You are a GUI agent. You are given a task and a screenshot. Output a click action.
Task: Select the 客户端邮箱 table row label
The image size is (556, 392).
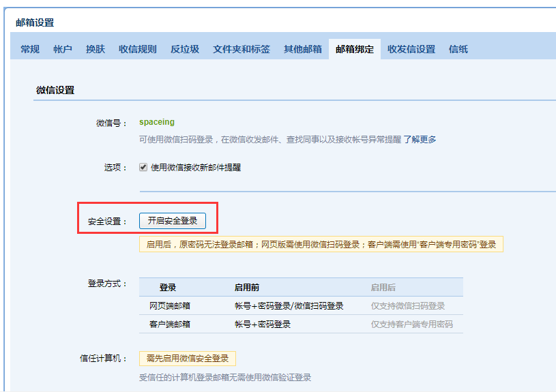pyautogui.click(x=170, y=325)
